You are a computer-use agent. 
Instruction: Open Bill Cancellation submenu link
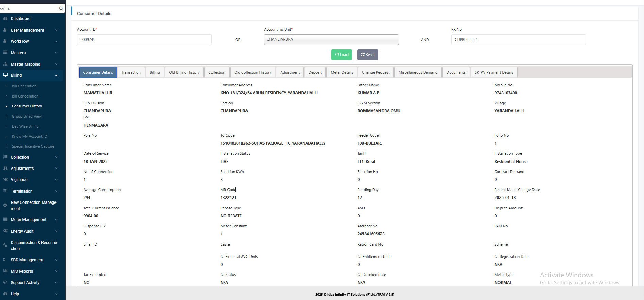coord(25,96)
